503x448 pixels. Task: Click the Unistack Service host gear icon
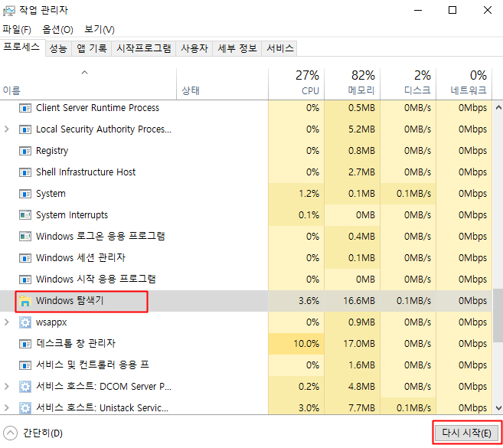coord(25,408)
